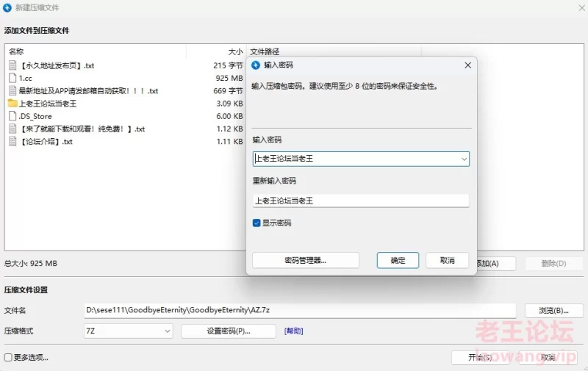Click the 3.09 KB size cell
Screen dimensions: 588x371
click(x=229, y=104)
